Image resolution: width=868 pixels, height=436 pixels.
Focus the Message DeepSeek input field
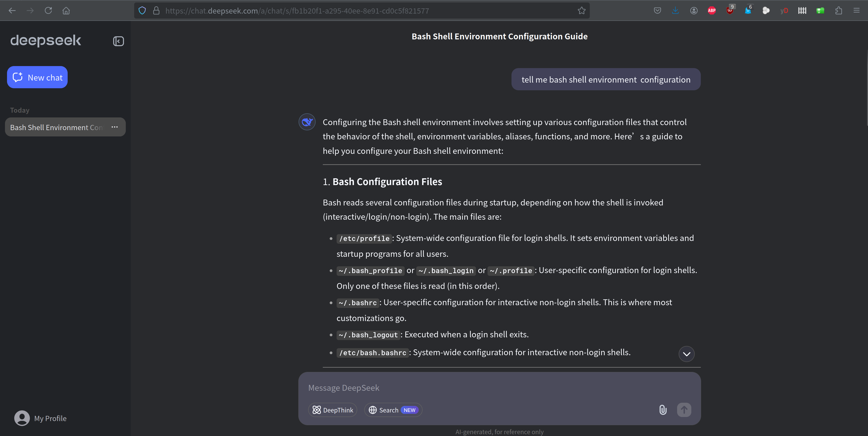499,388
